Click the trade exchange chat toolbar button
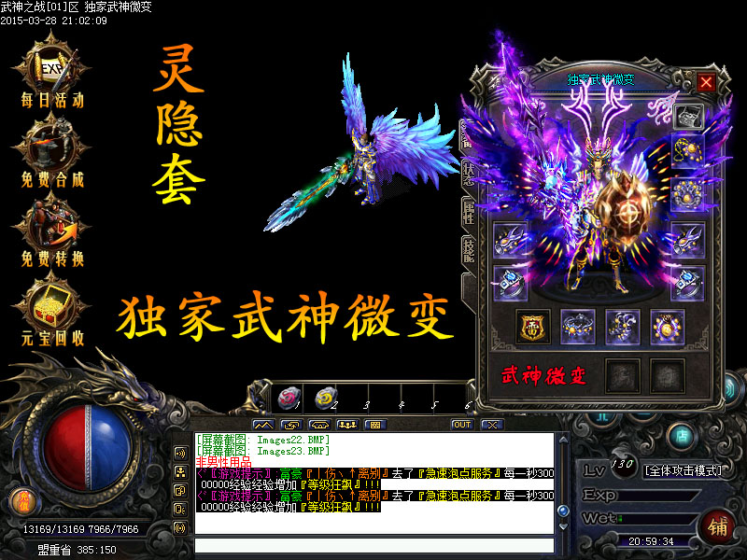This screenshot has height=560, width=747. click(x=291, y=425)
